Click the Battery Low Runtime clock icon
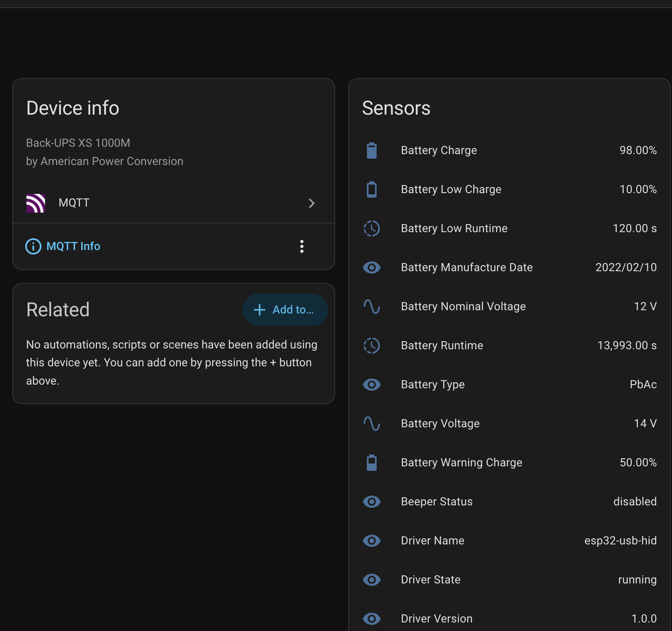The height and width of the screenshot is (631, 672). coord(372,228)
